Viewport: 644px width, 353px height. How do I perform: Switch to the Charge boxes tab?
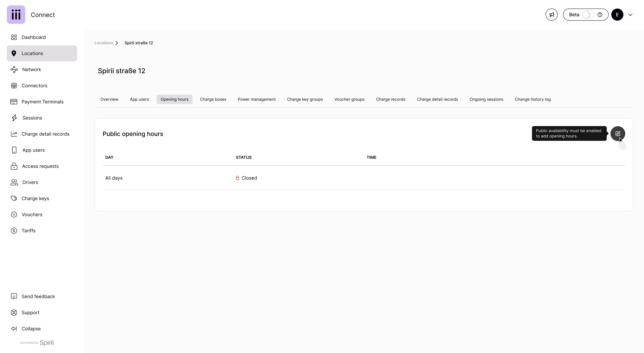coord(213,99)
